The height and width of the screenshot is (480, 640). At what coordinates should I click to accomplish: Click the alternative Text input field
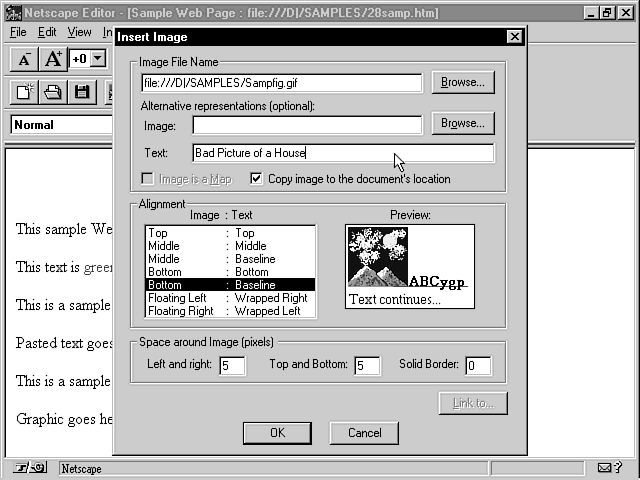[342, 153]
